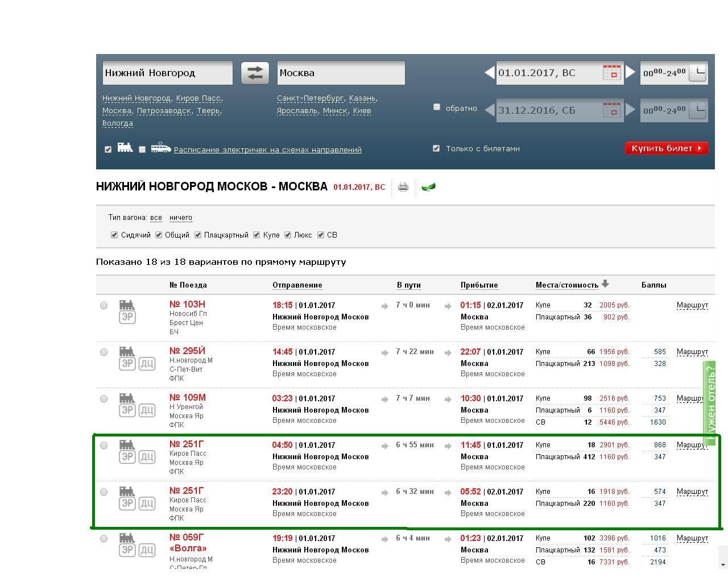Click the ДЦ badge for train 295Й

click(x=147, y=364)
